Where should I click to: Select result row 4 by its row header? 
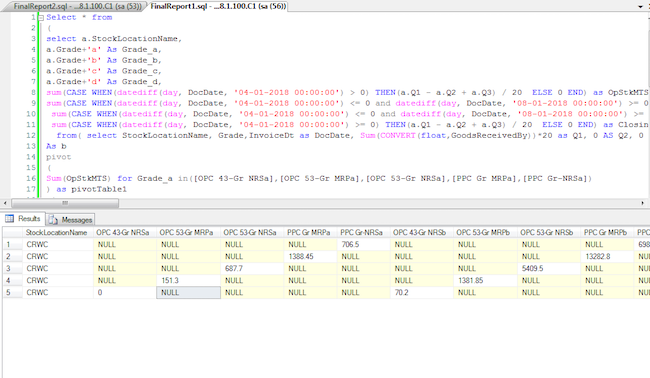(12, 281)
